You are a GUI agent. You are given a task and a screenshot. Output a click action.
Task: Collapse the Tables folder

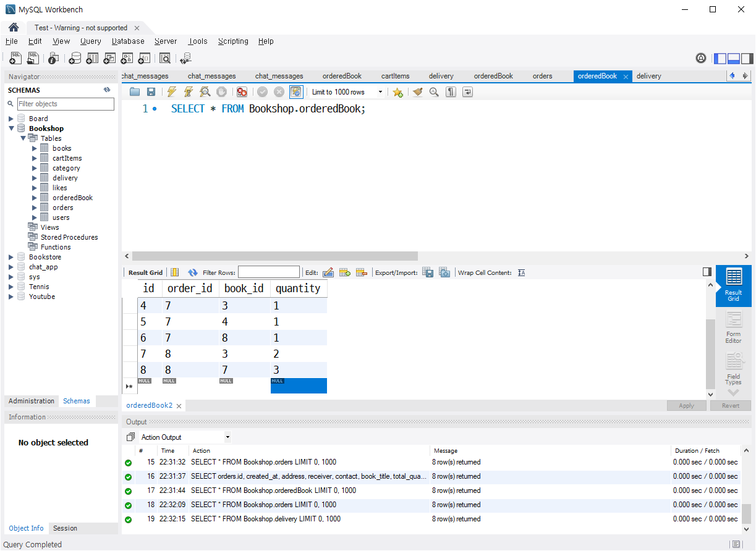(23, 138)
